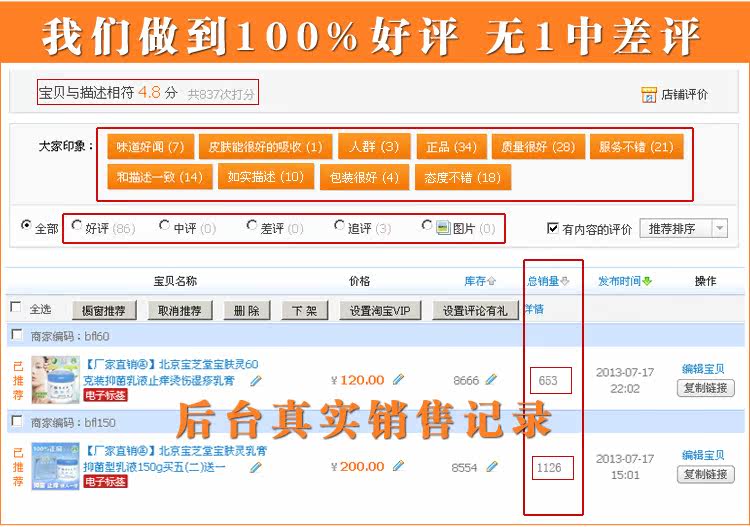Open the 宝肤灵60克装 product title link
The height and width of the screenshot is (527, 750).
171,372
